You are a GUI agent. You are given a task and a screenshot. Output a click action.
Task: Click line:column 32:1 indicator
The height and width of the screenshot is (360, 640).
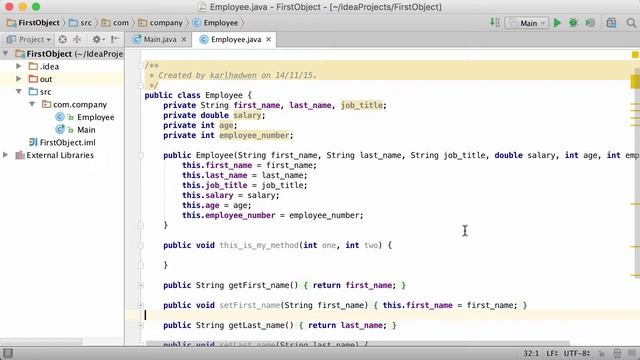531,353
